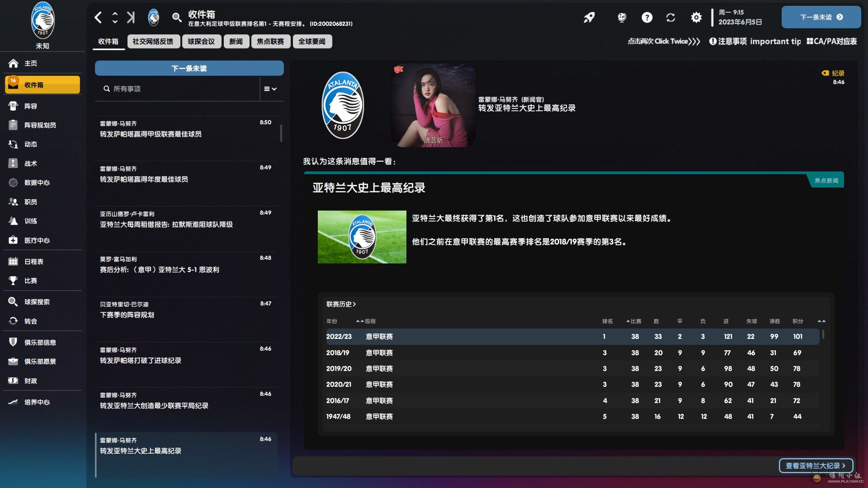Image resolution: width=868 pixels, height=488 pixels.
Task: Open 动态 in the sidebar
Action: (x=42, y=144)
